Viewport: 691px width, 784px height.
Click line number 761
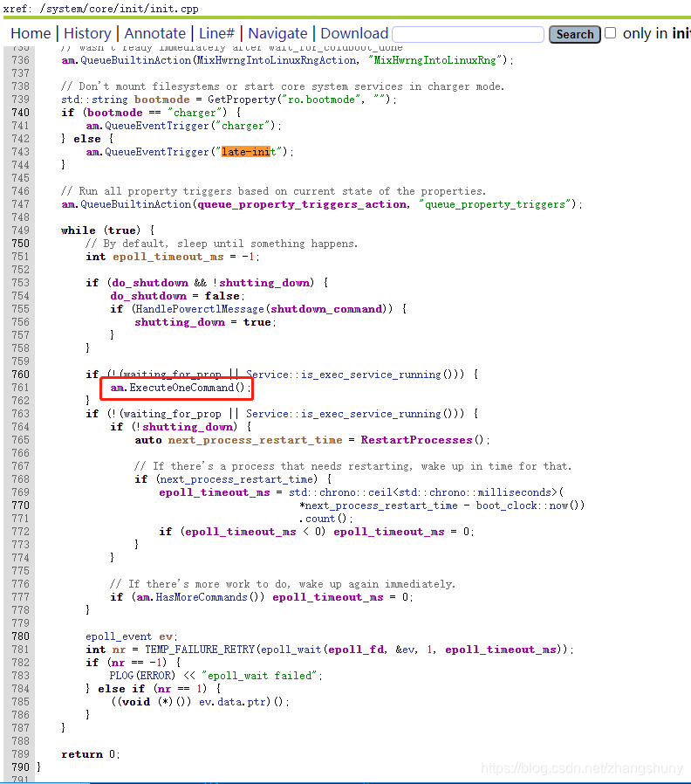click(20, 388)
